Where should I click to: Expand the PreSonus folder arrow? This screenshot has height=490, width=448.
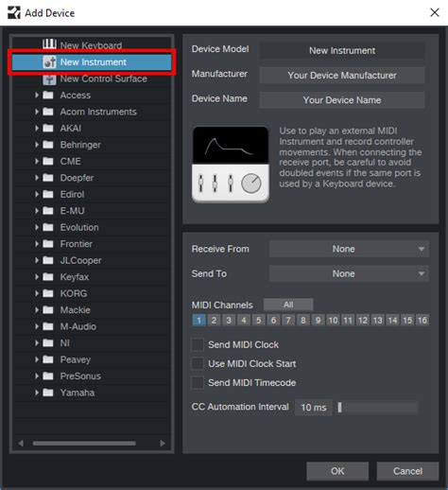coord(37,376)
